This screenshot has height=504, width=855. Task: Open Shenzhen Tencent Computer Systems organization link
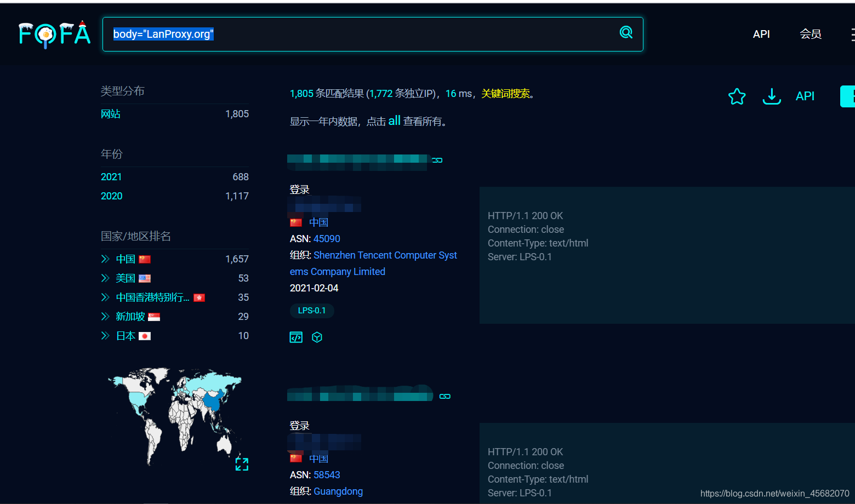coord(373,264)
